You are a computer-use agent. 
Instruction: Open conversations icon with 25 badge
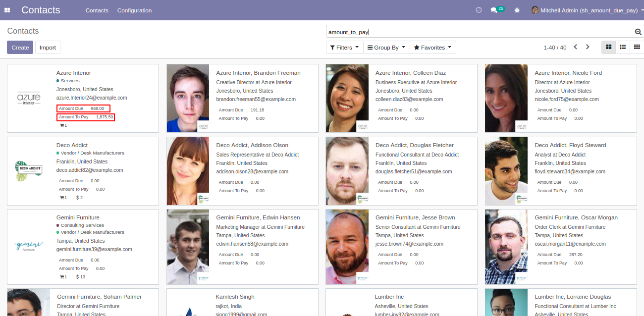click(497, 9)
